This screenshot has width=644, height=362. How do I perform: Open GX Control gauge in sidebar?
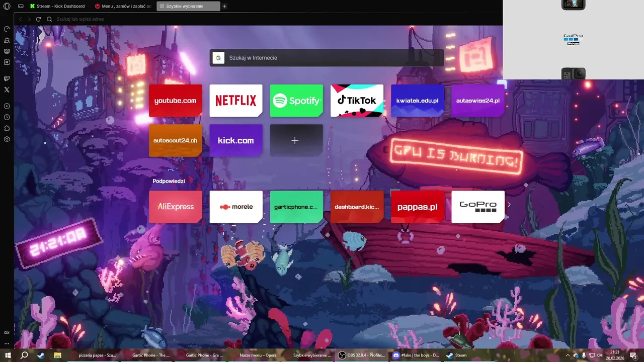click(7, 29)
